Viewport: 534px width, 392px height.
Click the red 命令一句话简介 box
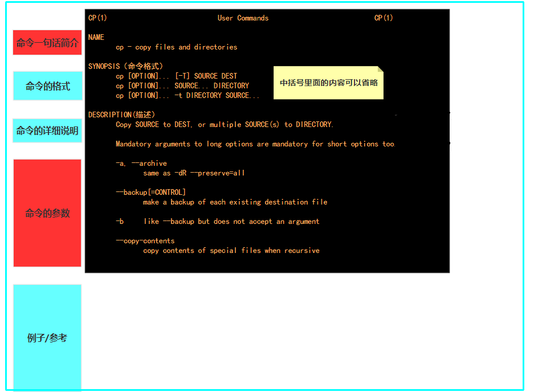click(x=47, y=43)
